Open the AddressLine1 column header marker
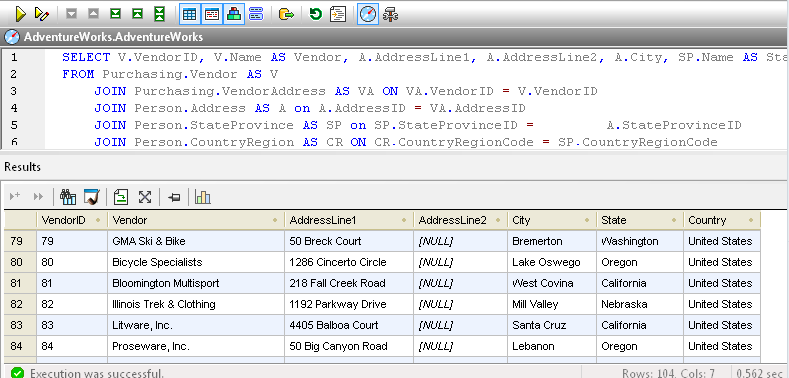The width and height of the screenshot is (789, 378). [x=404, y=220]
